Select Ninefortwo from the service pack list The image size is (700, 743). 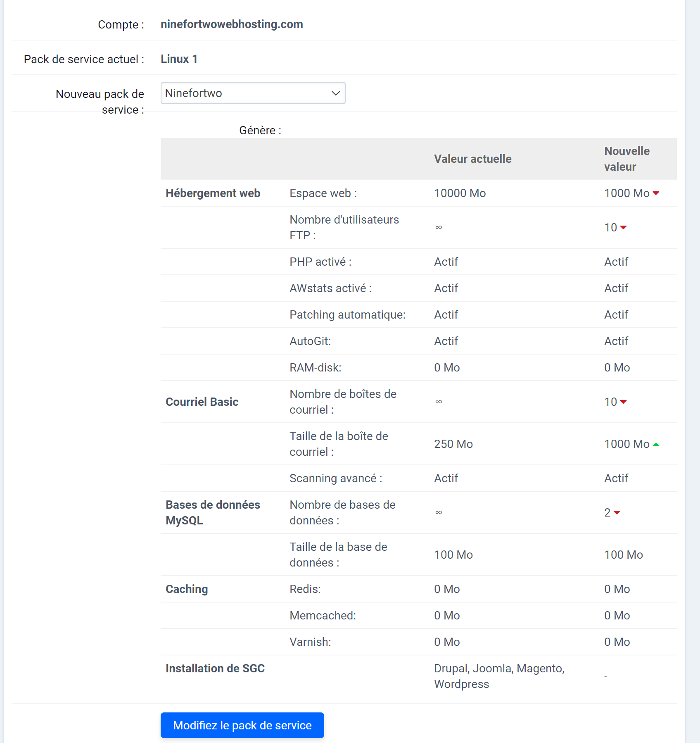click(x=253, y=93)
